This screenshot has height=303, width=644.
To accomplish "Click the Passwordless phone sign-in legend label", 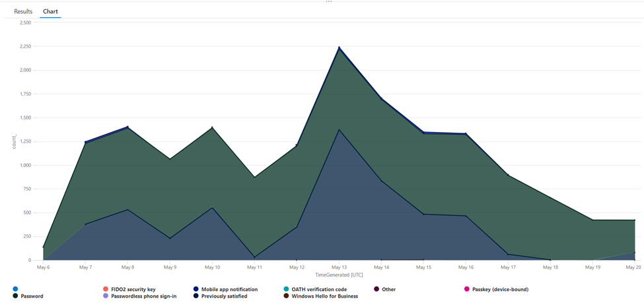I will pos(144,296).
